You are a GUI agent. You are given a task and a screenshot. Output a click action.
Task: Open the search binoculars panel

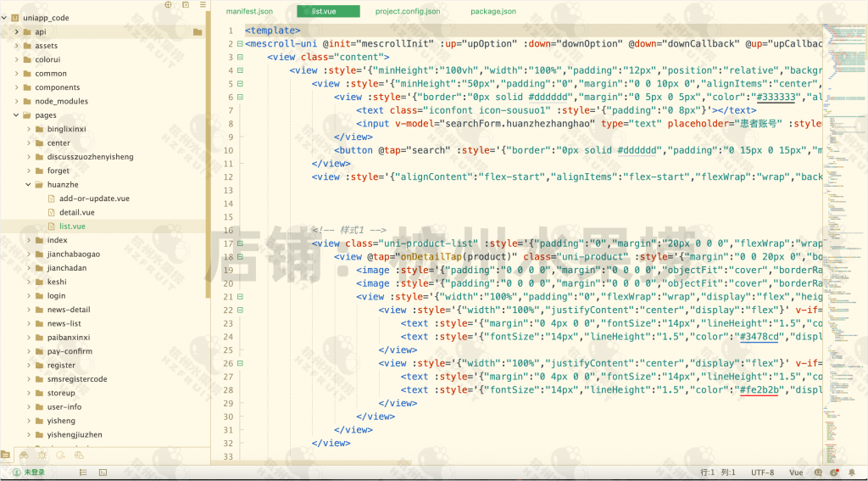point(25,456)
